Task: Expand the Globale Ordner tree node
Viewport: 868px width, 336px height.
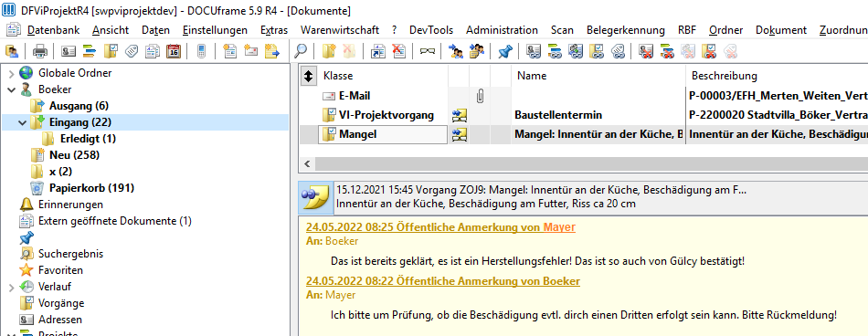Action: (11, 73)
